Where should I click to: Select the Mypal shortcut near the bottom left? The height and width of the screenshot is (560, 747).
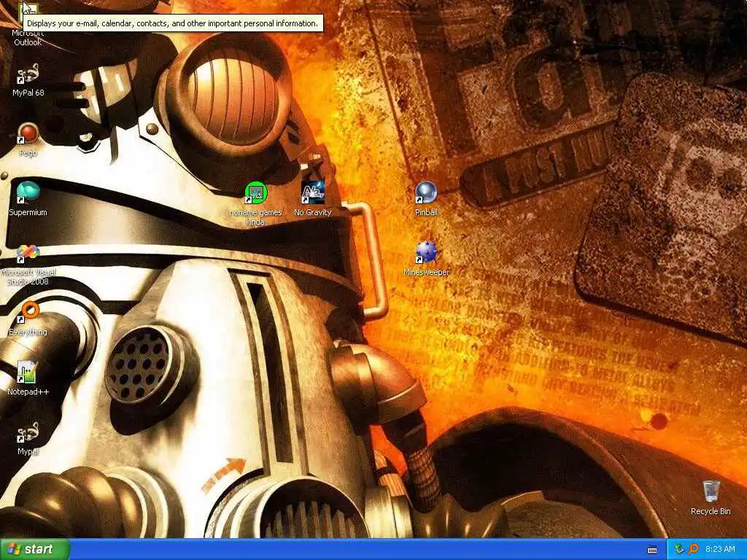[x=28, y=439]
